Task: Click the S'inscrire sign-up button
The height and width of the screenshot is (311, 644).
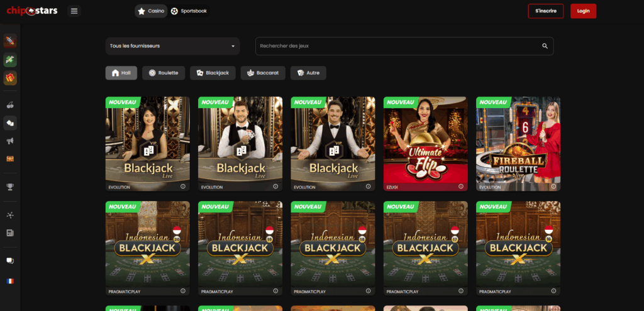Action: click(546, 11)
